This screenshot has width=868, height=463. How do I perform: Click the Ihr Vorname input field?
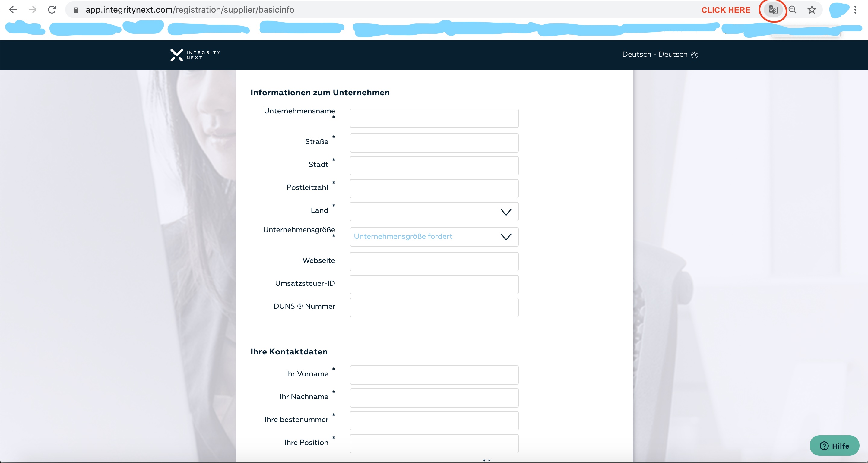(x=434, y=375)
